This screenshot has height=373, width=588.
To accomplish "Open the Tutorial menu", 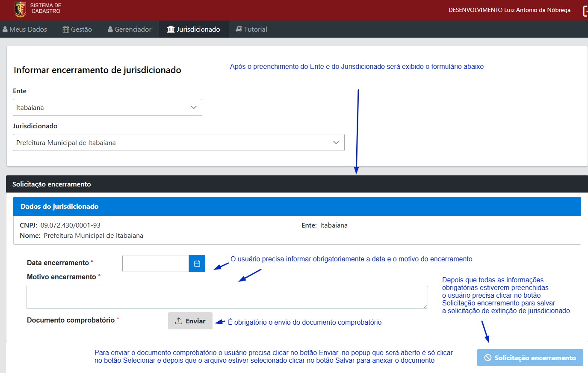I will [x=251, y=29].
